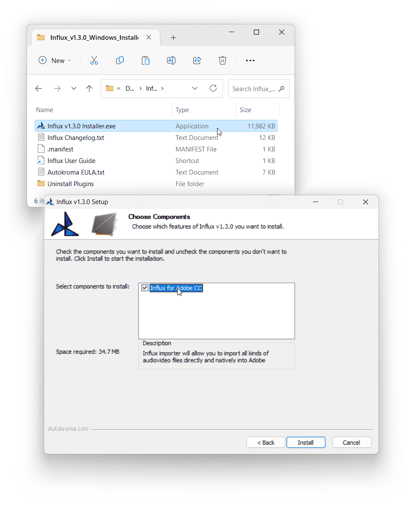Click the Share icon in toolbar
This screenshot has height=516, width=420.
197,60
